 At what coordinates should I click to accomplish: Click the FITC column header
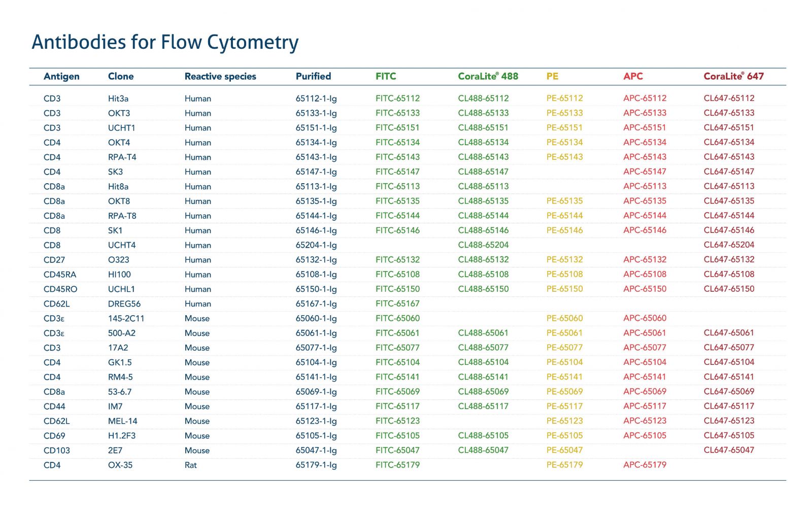pos(386,76)
